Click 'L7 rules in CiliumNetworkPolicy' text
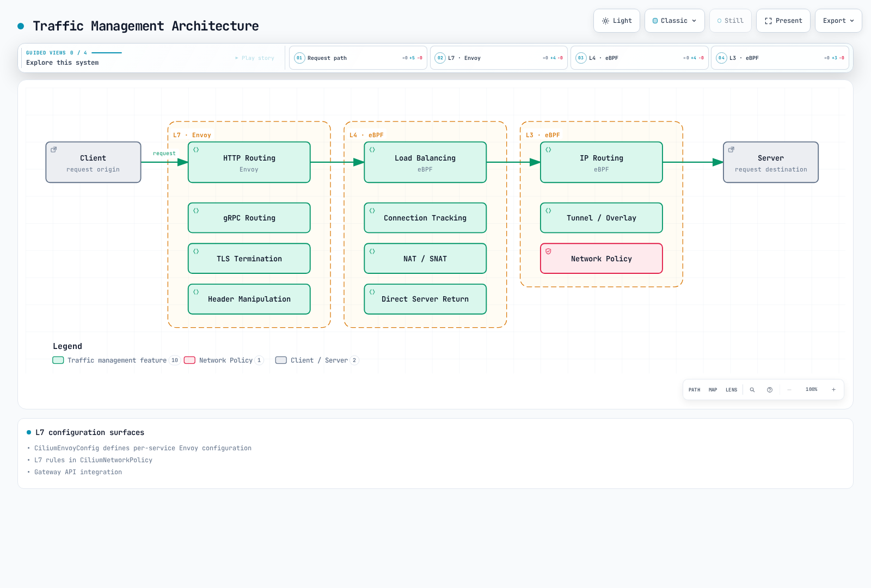This screenshot has height=588, width=871. 93,460
